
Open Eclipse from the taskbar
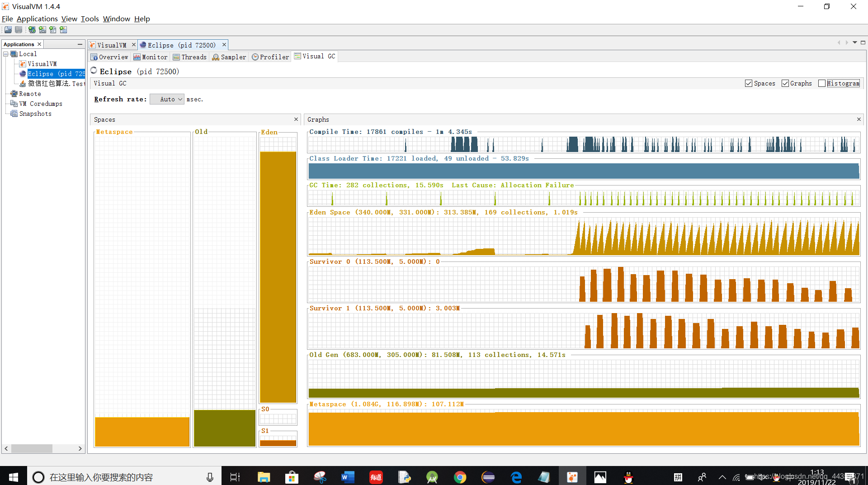pyautogui.click(x=488, y=477)
